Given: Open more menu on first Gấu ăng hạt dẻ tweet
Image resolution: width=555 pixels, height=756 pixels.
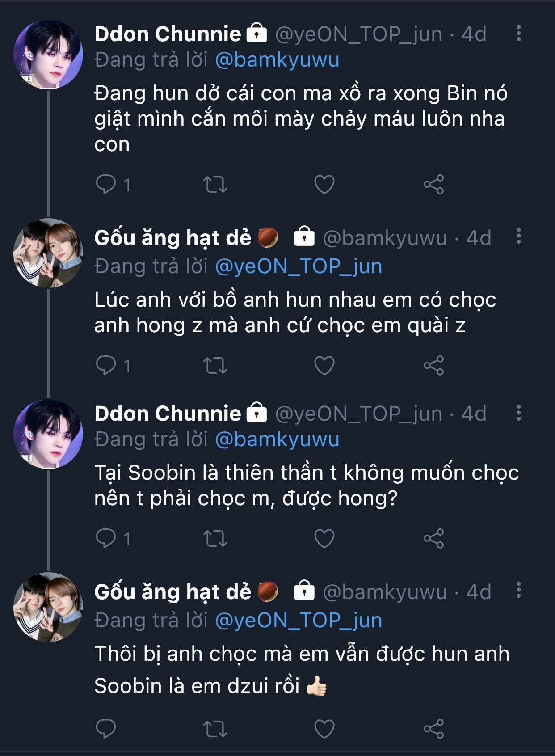Looking at the screenshot, I should click(x=518, y=236).
